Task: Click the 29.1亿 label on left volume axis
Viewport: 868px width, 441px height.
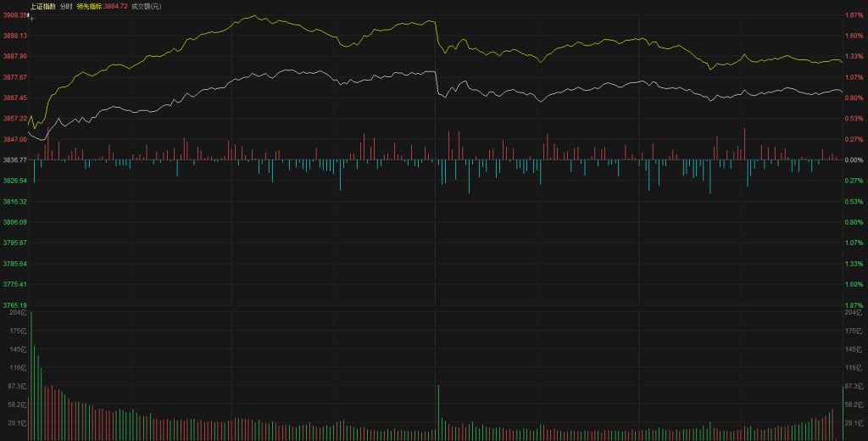Action: (x=18, y=422)
